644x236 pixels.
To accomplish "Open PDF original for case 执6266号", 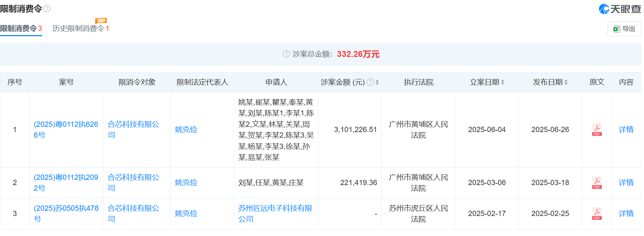I will [x=597, y=130].
